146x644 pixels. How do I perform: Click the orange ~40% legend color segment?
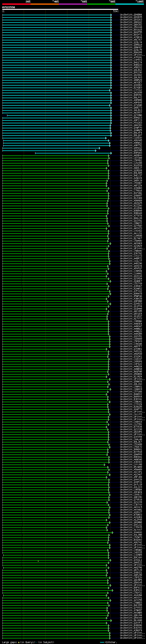pyautogui.click(x=45, y=4)
